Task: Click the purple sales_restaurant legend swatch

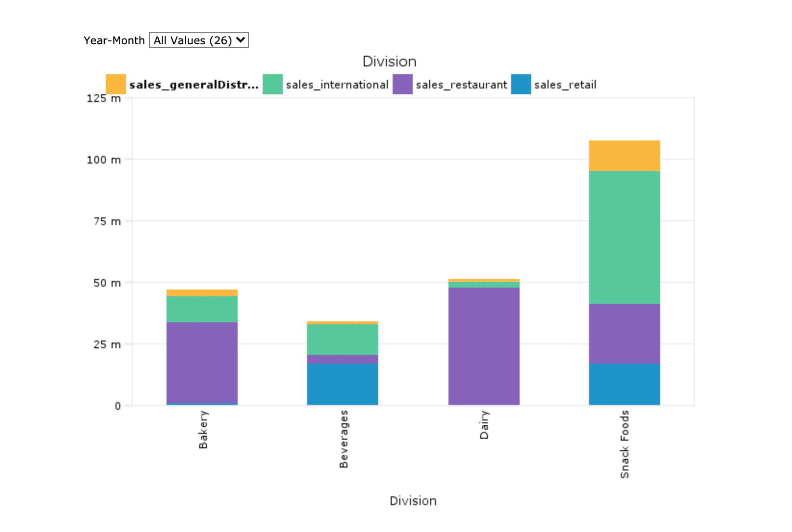Action: (402, 84)
